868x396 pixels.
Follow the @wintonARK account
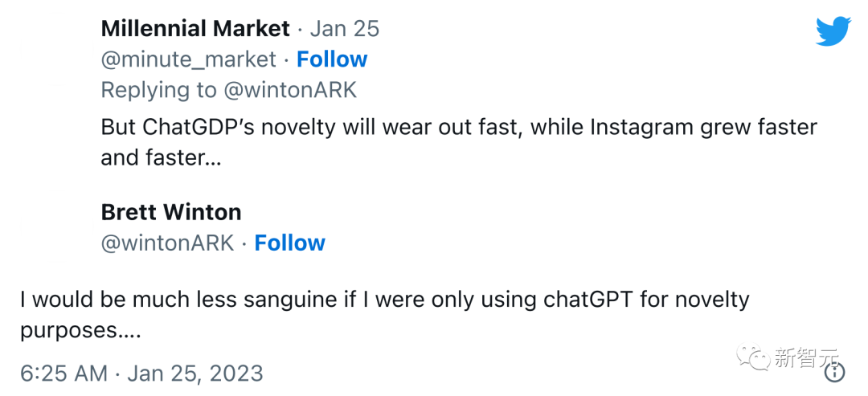[289, 243]
